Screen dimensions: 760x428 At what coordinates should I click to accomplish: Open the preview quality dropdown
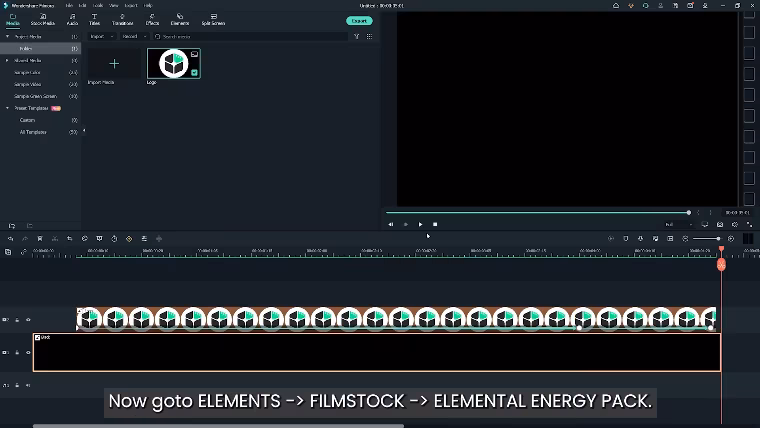coord(679,224)
